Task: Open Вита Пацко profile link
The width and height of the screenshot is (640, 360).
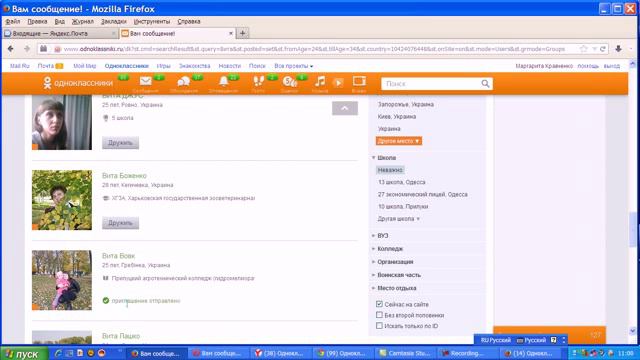Action: pos(121,336)
